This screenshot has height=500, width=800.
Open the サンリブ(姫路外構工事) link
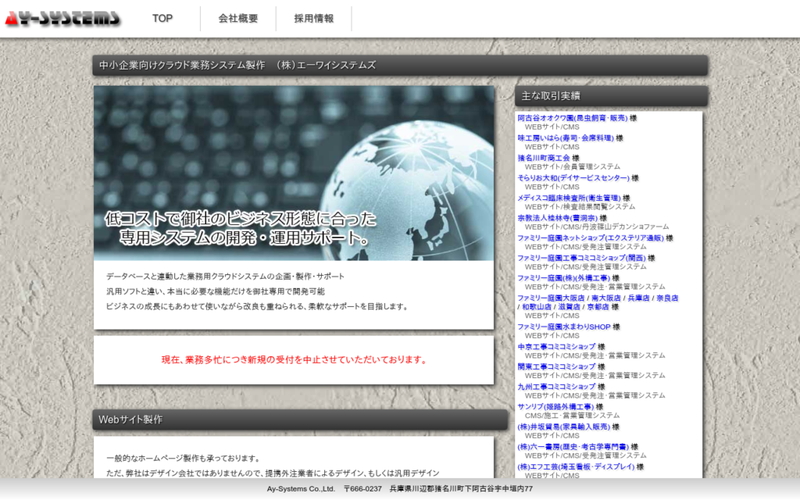(x=555, y=407)
